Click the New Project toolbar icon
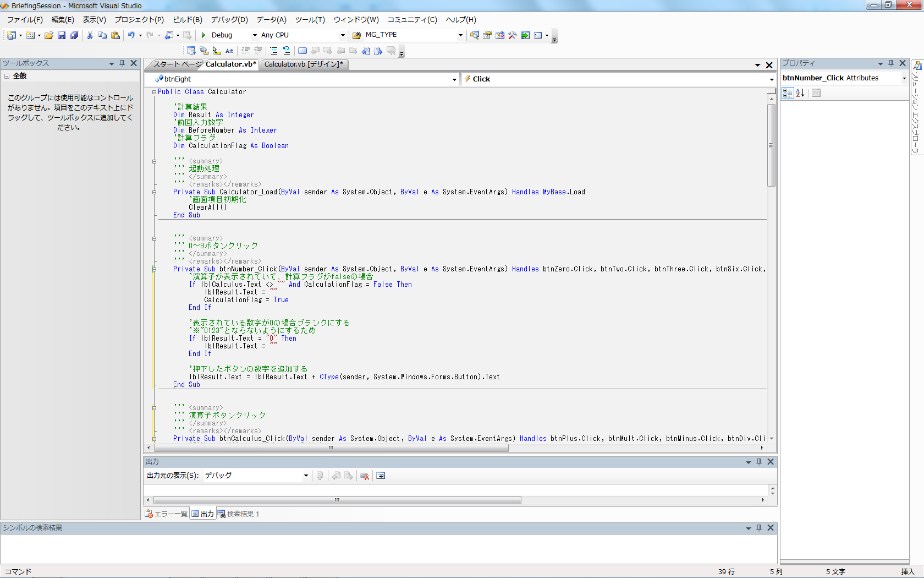924x578 pixels. click(11, 35)
